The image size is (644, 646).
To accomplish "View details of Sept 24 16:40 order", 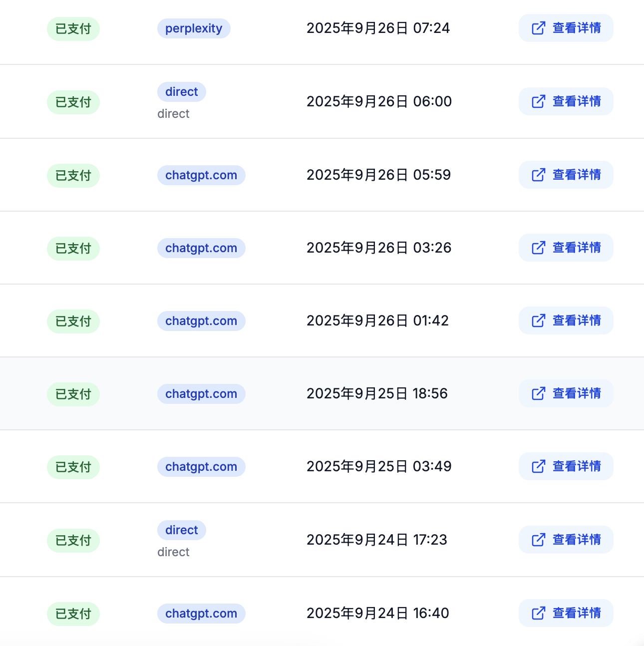I will [576, 613].
